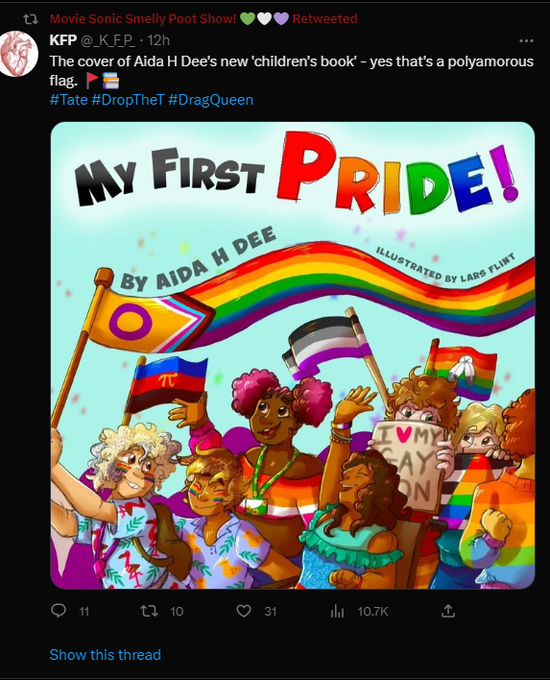Open the @_K_F_P_ handle
The image size is (550, 680).
[x=108, y=40]
